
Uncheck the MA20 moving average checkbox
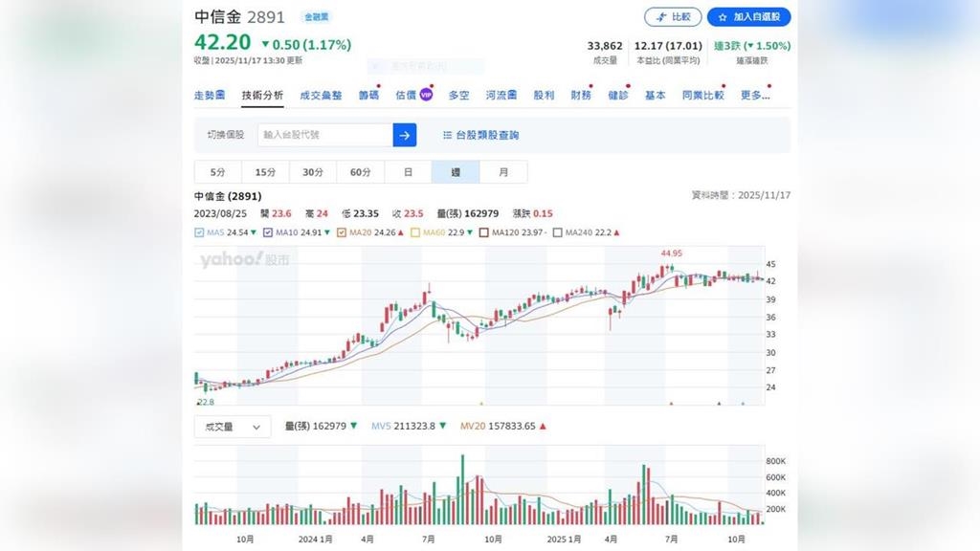(342, 232)
